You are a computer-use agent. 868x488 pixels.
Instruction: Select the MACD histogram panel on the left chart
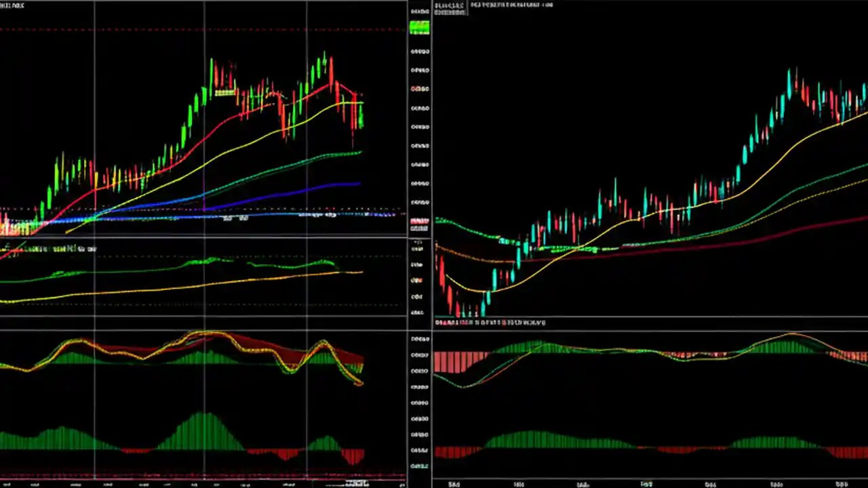click(x=203, y=434)
